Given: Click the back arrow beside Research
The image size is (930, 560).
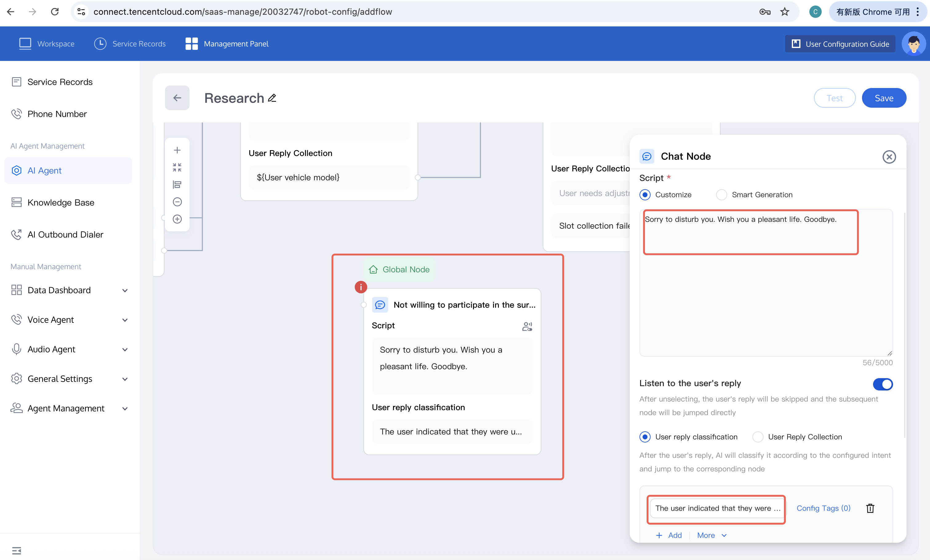Looking at the screenshot, I should pyautogui.click(x=177, y=98).
